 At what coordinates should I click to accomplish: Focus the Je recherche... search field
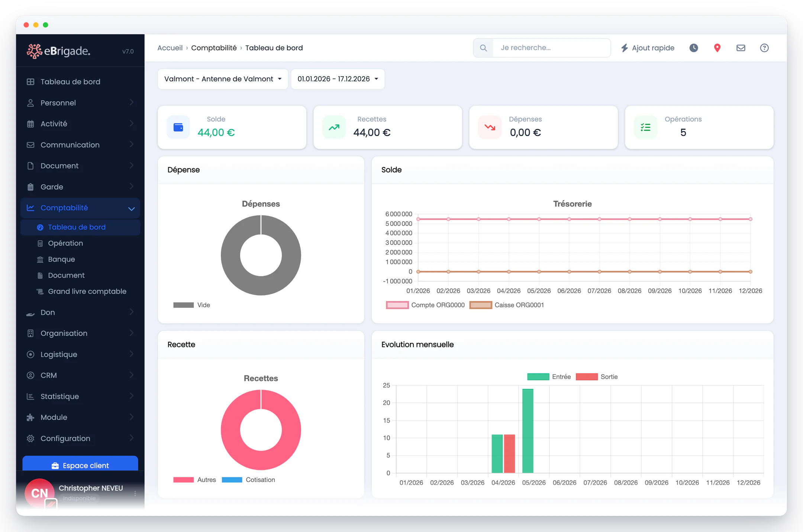[x=552, y=48]
